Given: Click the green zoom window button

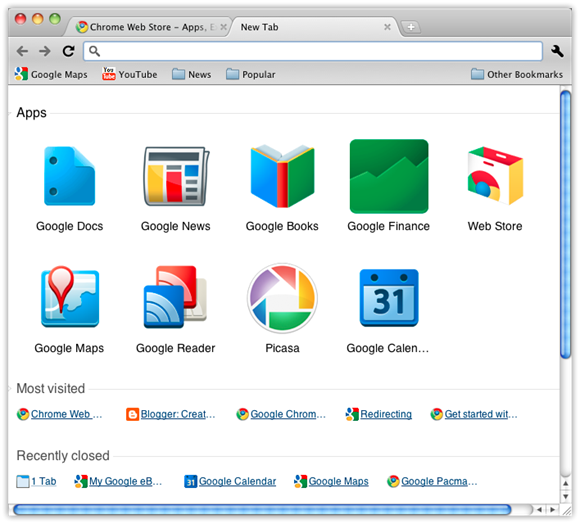Looking at the screenshot, I should coord(55,18).
